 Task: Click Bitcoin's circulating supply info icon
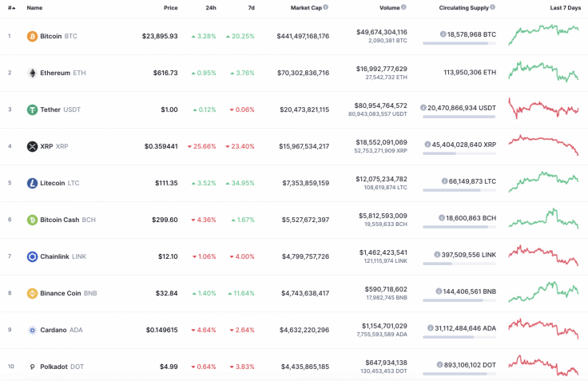(443, 34)
